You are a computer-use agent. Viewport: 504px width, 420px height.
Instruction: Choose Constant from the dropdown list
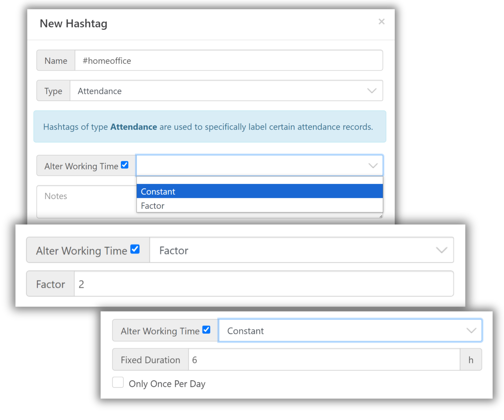pos(259,191)
